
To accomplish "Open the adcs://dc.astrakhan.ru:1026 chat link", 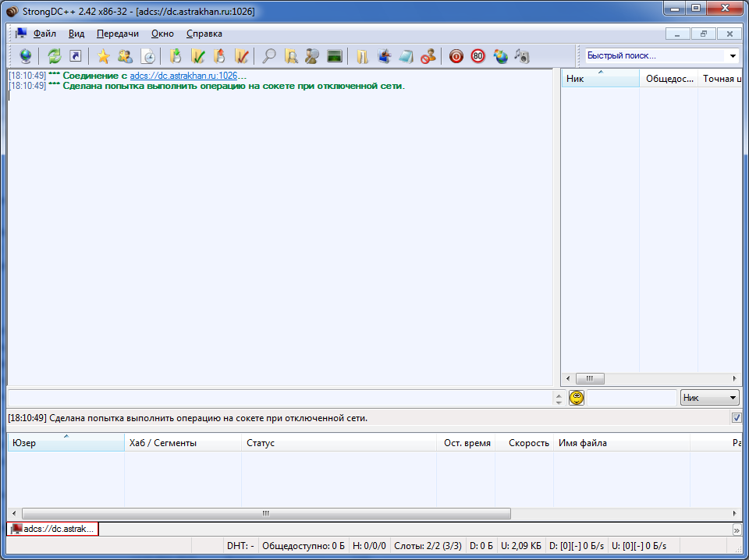I will (x=183, y=76).
